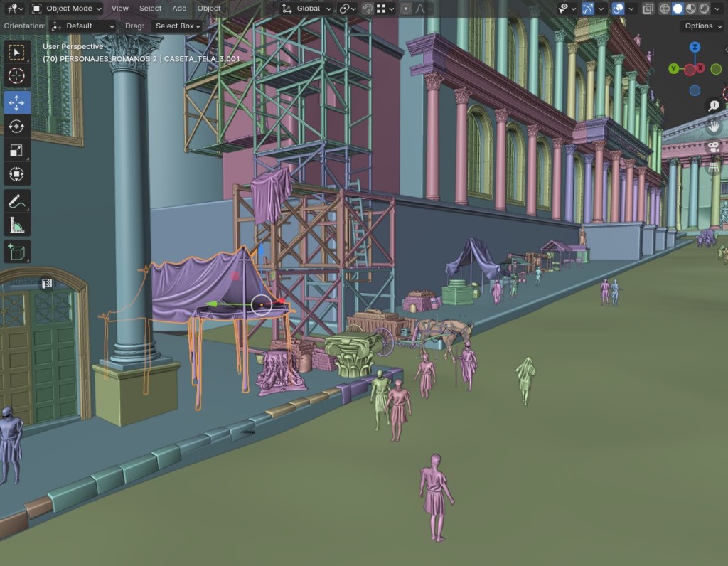Select the Transform tool
Viewport: 728px width, 566px height.
[16, 174]
